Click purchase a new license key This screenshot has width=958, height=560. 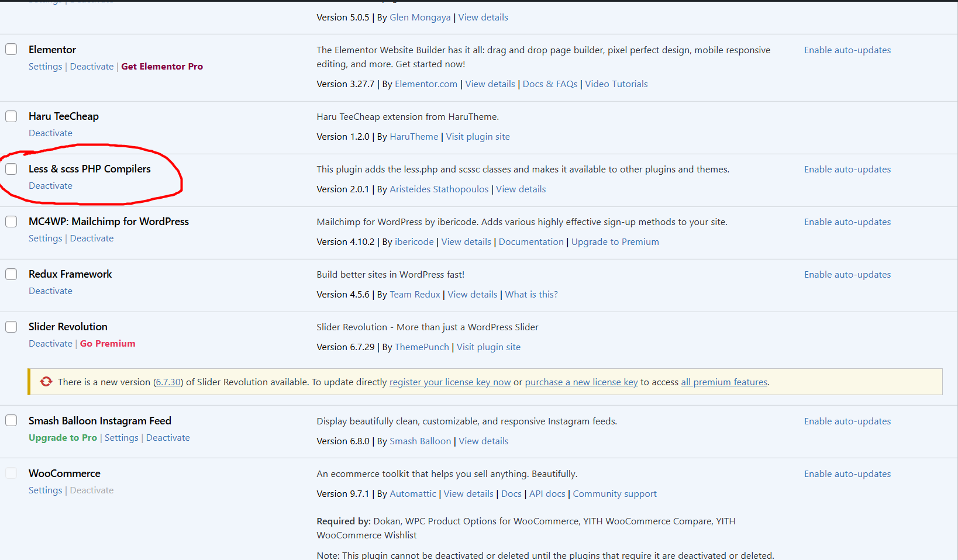[x=581, y=382]
